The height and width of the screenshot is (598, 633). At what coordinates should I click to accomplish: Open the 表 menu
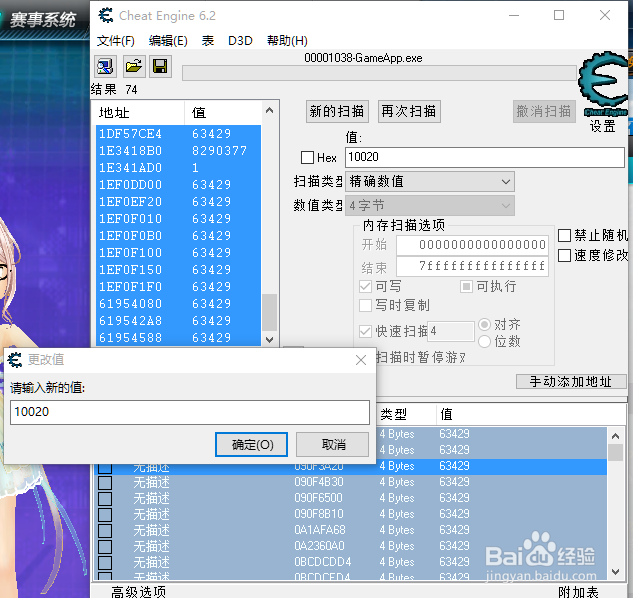click(208, 41)
